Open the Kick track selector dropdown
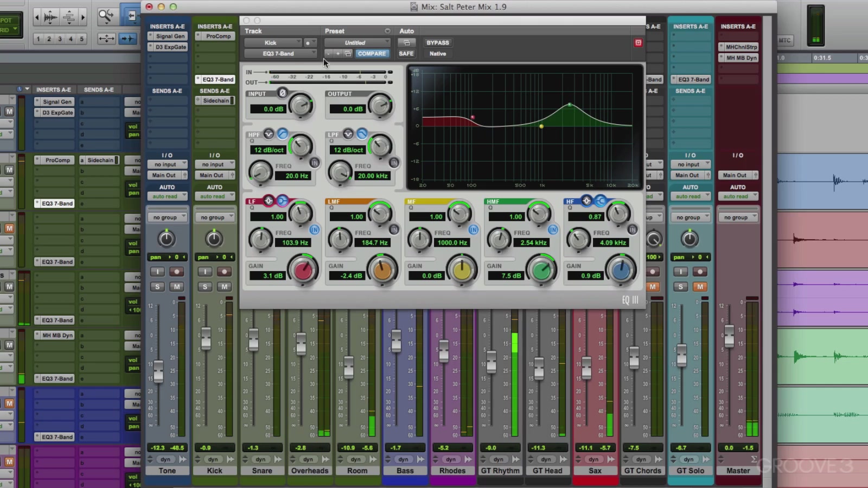 click(273, 43)
